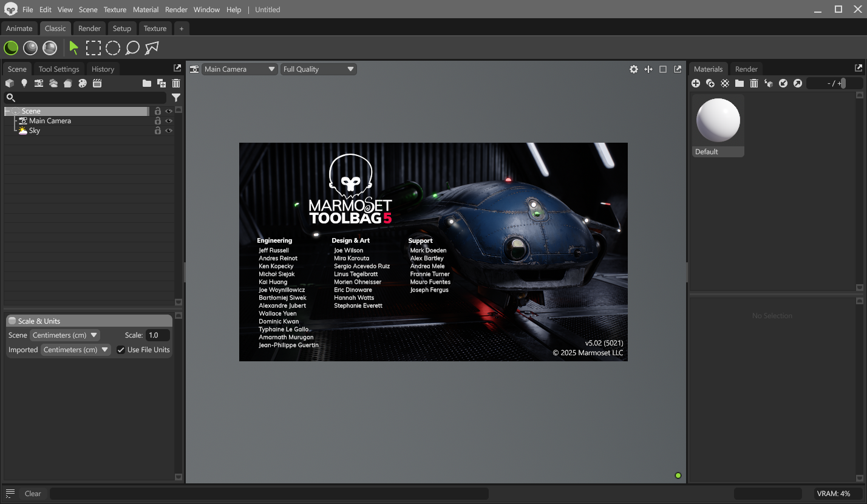This screenshot has height=504, width=867.
Task: Choose the circular marquee select tool
Action: point(113,47)
